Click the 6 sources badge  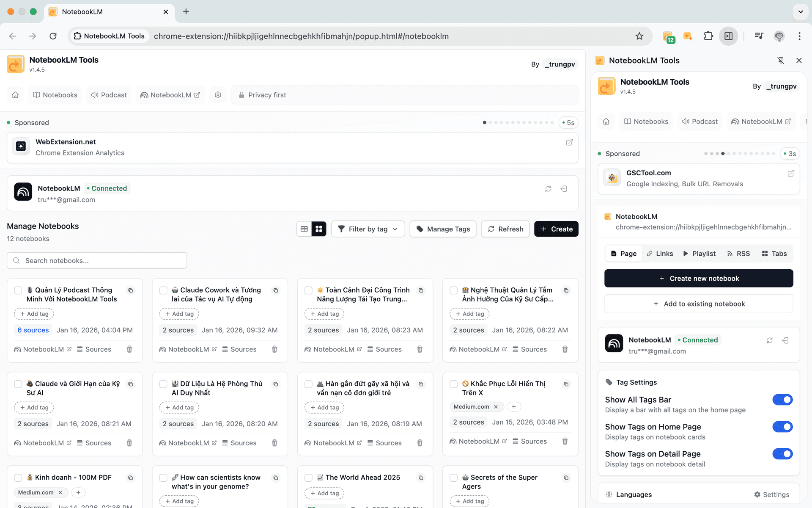coord(33,330)
